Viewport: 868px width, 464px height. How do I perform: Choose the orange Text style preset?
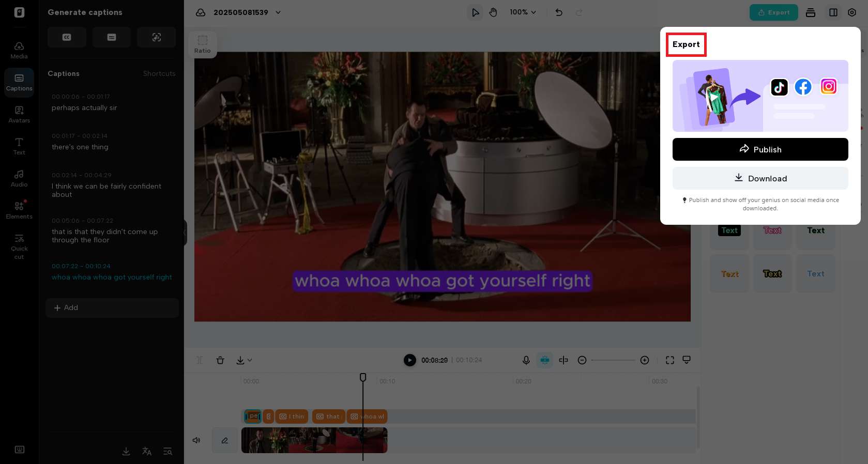click(729, 274)
